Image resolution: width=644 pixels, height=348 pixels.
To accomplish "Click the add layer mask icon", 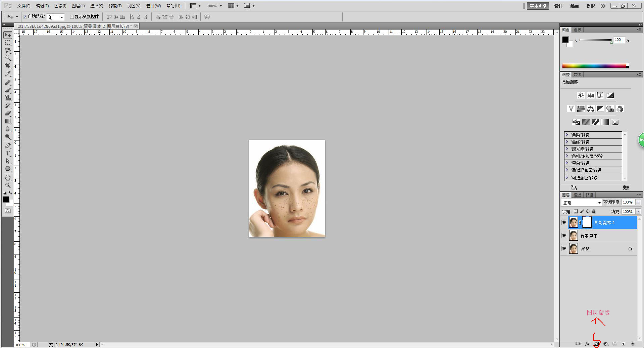I will tap(596, 344).
